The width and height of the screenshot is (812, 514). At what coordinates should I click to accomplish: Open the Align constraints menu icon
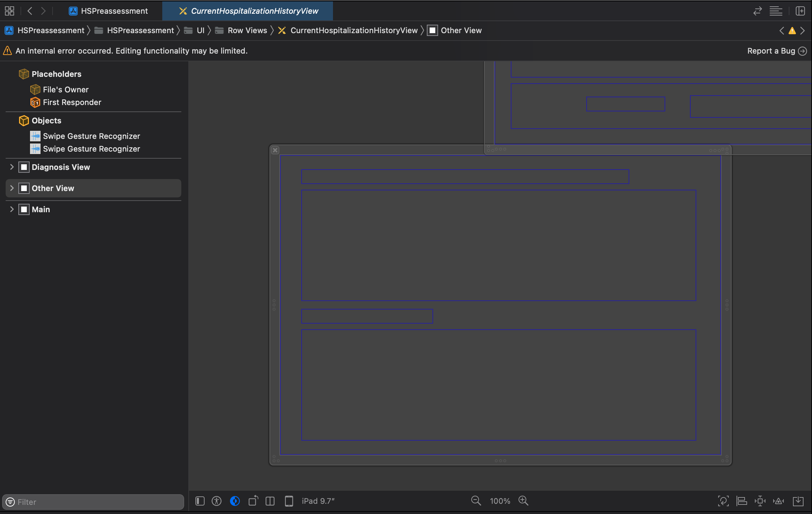coord(741,501)
